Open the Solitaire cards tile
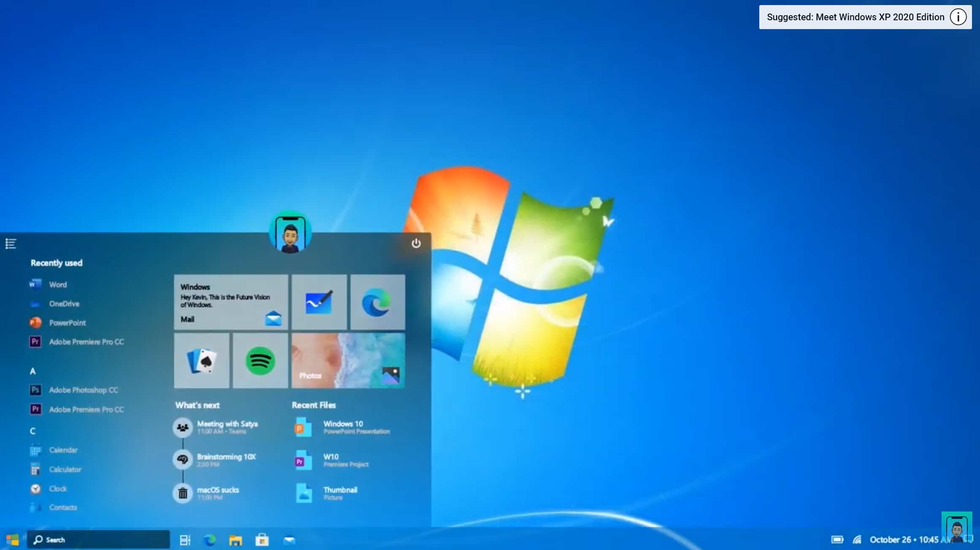This screenshot has height=550, width=980. coord(202,361)
